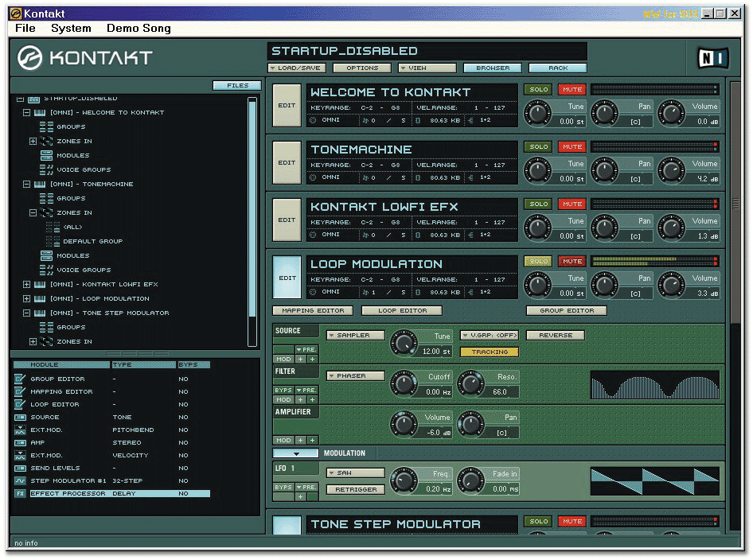This screenshot has width=753, height=560.
Task: Click the Mapping Editor button
Action: (313, 311)
